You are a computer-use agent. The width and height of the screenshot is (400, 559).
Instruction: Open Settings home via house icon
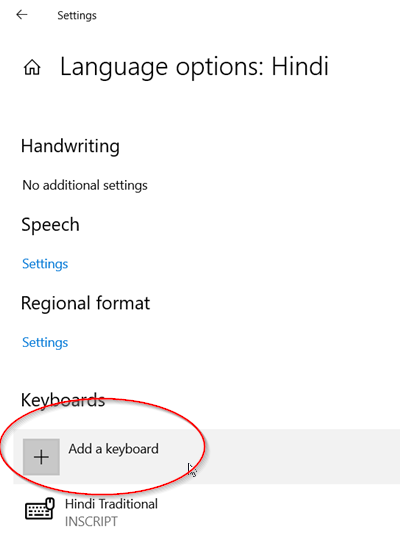pyautogui.click(x=32, y=67)
